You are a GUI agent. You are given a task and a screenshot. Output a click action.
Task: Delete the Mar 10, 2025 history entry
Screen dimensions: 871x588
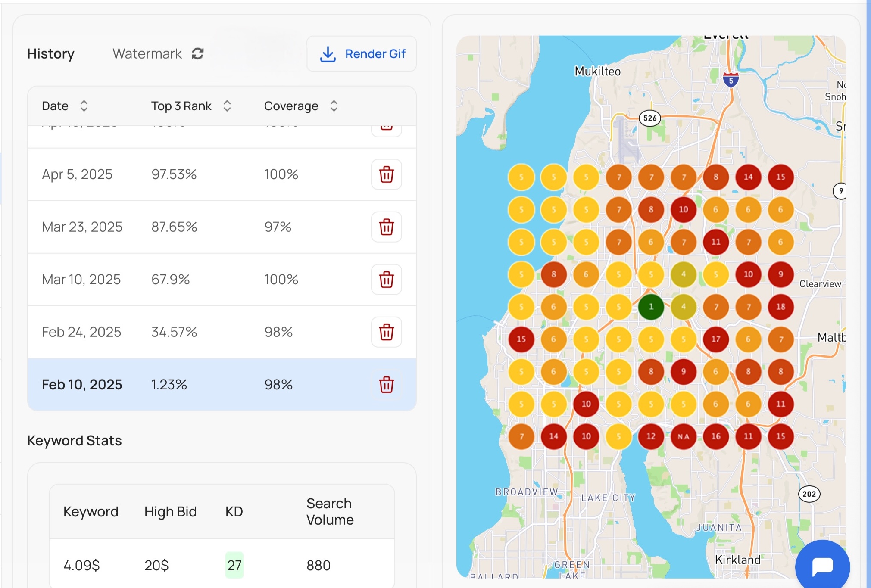coord(386,280)
